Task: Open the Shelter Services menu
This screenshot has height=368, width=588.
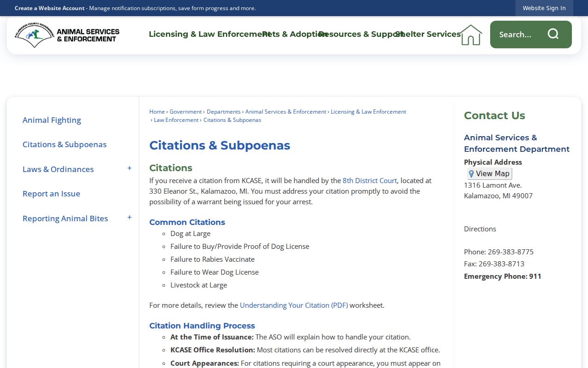Action: (428, 34)
